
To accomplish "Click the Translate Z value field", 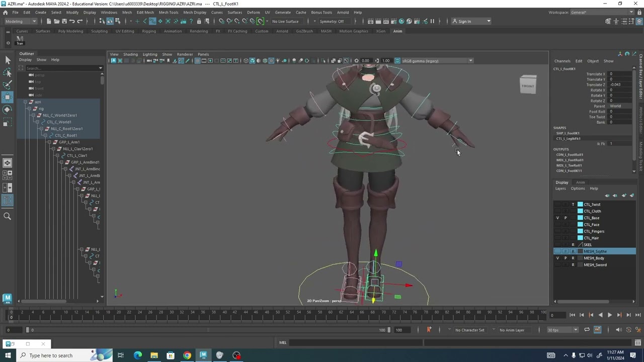I will pos(620,85).
